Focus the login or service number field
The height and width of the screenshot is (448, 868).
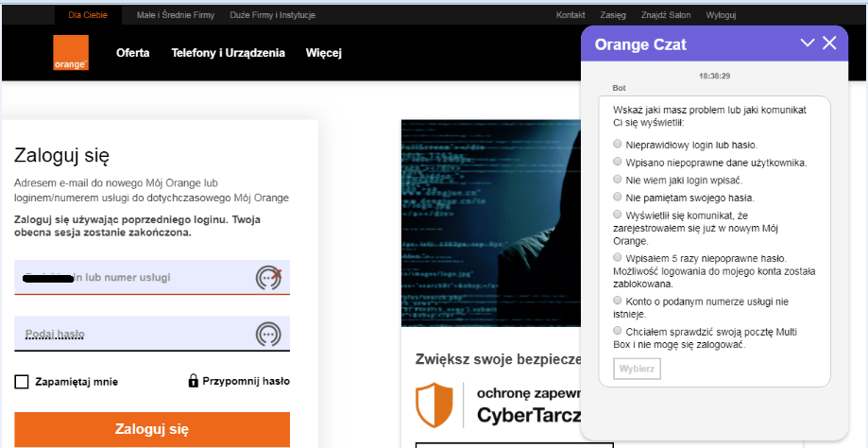click(152, 278)
